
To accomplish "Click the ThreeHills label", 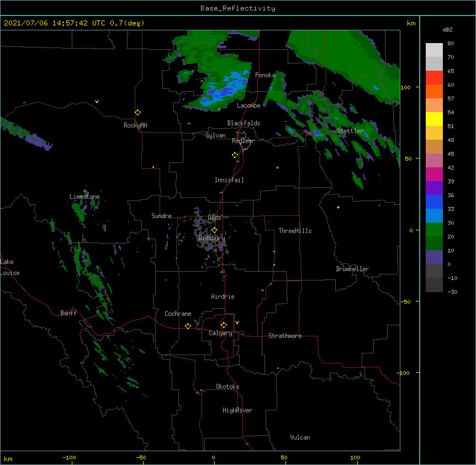I will (295, 231).
